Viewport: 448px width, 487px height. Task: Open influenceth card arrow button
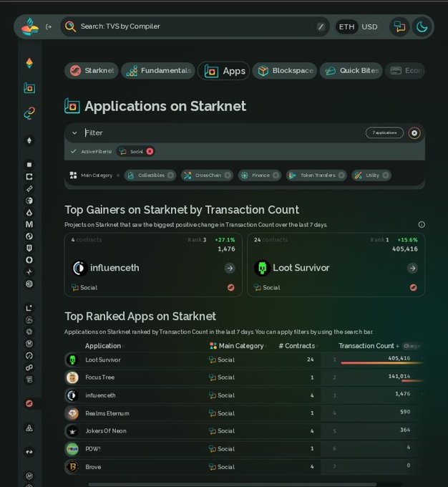pyautogui.click(x=230, y=268)
